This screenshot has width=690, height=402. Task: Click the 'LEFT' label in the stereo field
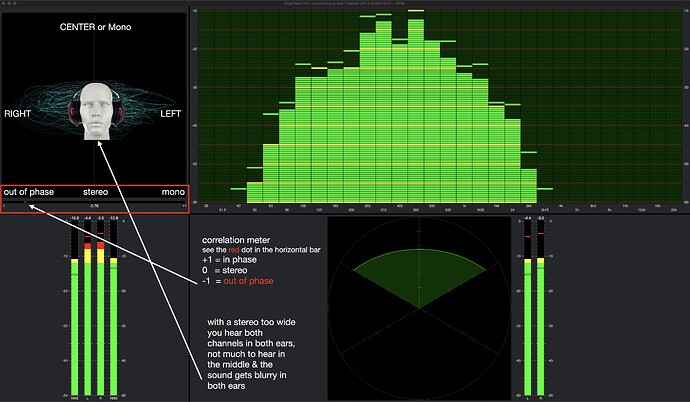172,114
